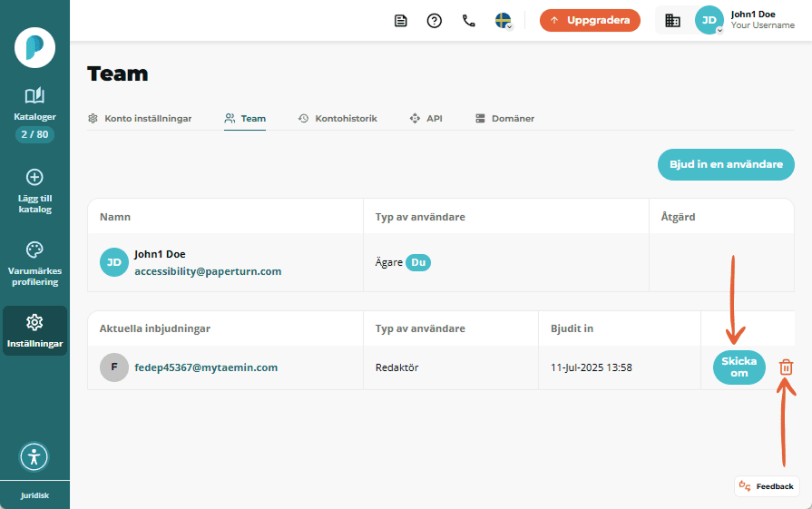
Task: Click the 11-Jul-2025 13:58 date cell
Action: [592, 367]
